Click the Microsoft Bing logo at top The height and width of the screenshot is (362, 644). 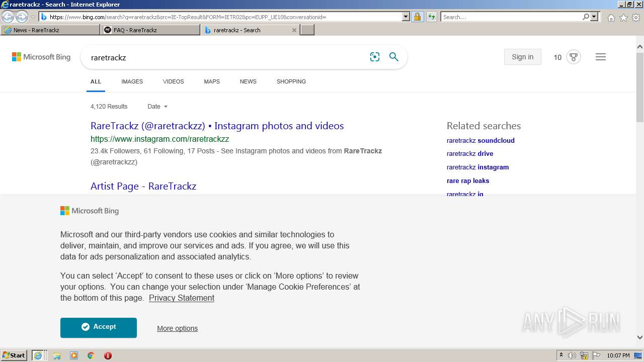click(x=41, y=57)
